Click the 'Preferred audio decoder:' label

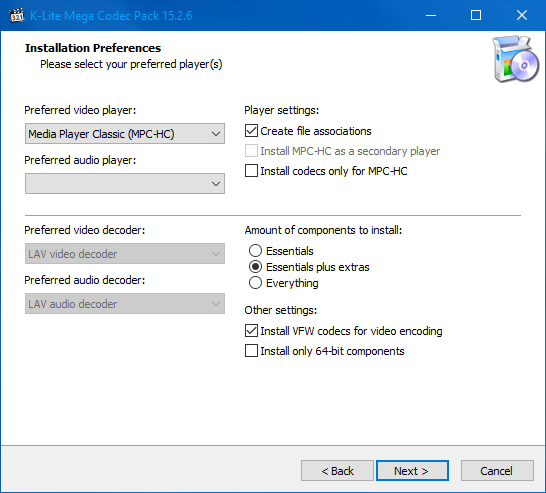(85, 280)
